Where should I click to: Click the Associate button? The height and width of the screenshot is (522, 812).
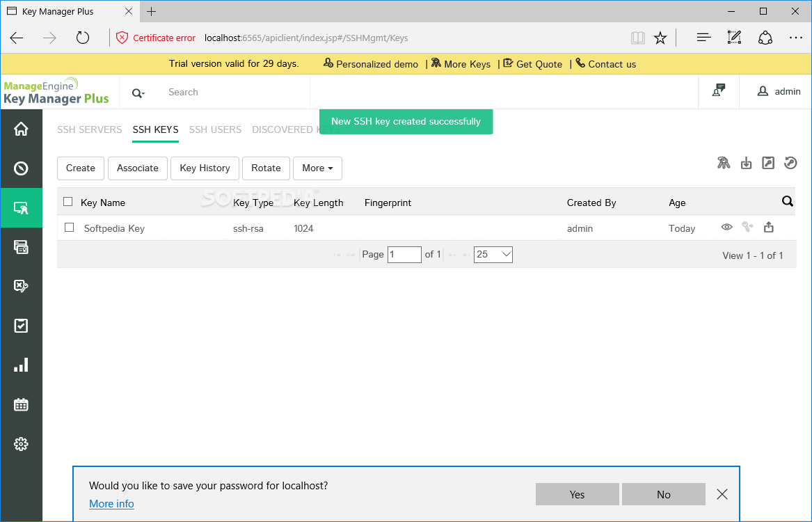(137, 168)
